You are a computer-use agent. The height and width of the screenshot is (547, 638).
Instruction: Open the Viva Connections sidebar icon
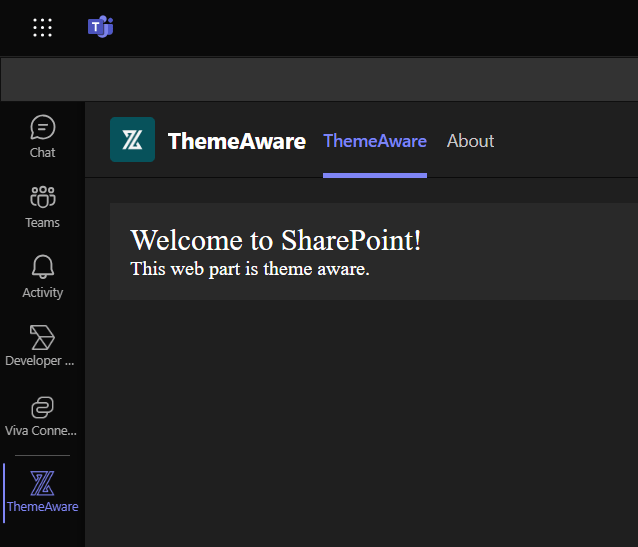(x=42, y=407)
